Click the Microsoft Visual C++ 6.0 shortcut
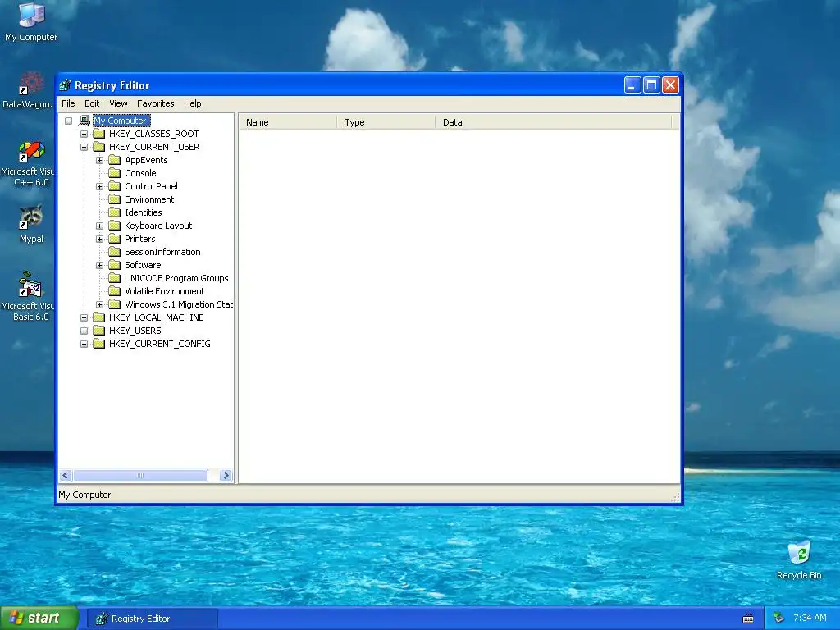840x630 pixels. click(28, 164)
